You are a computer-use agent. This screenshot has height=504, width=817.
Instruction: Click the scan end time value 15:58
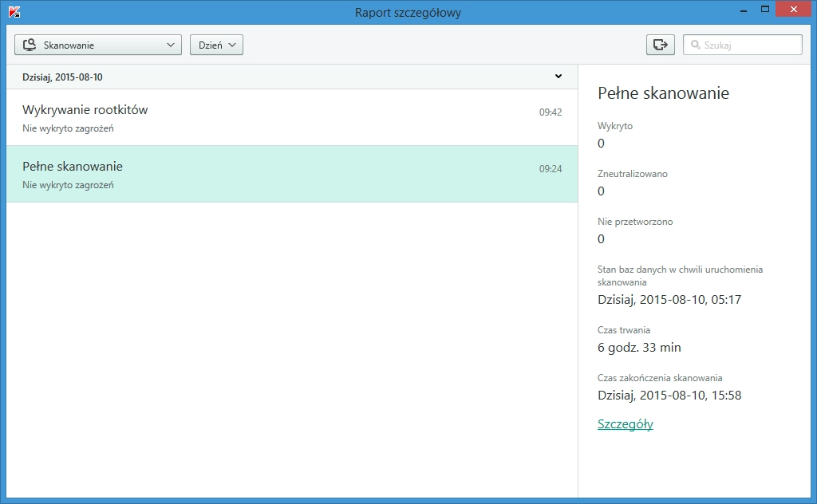tap(669, 396)
